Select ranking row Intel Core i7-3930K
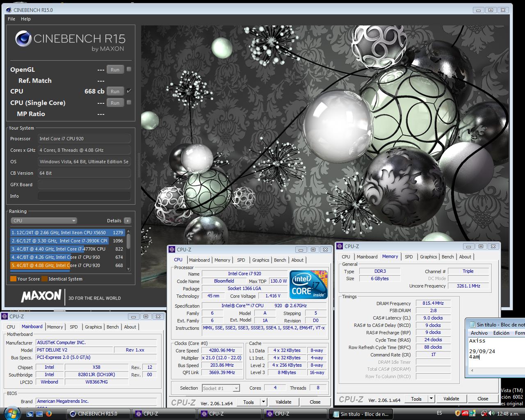Image resolution: width=525 pixels, height=420 pixels. point(67,241)
